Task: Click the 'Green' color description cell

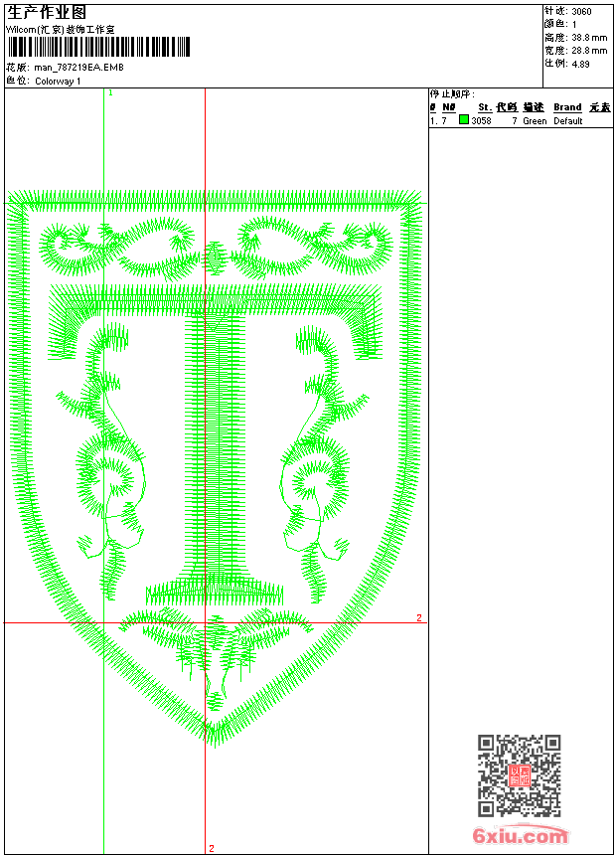Action: point(535,121)
